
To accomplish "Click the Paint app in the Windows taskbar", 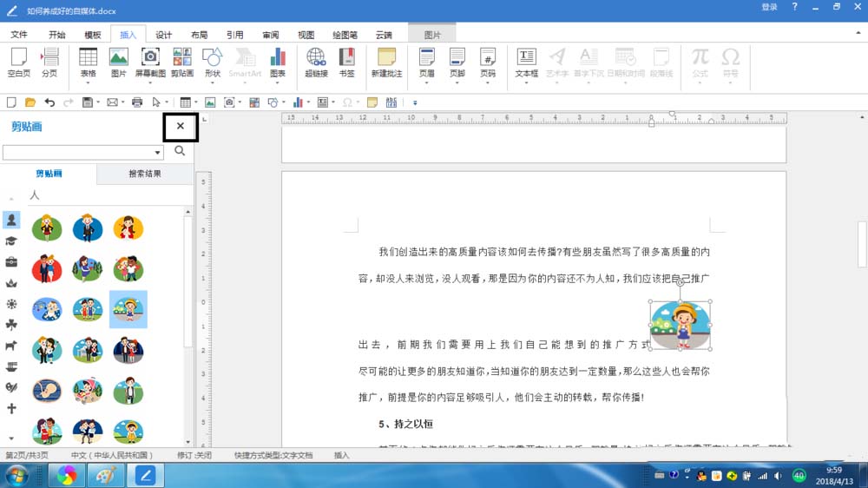I will point(105,475).
